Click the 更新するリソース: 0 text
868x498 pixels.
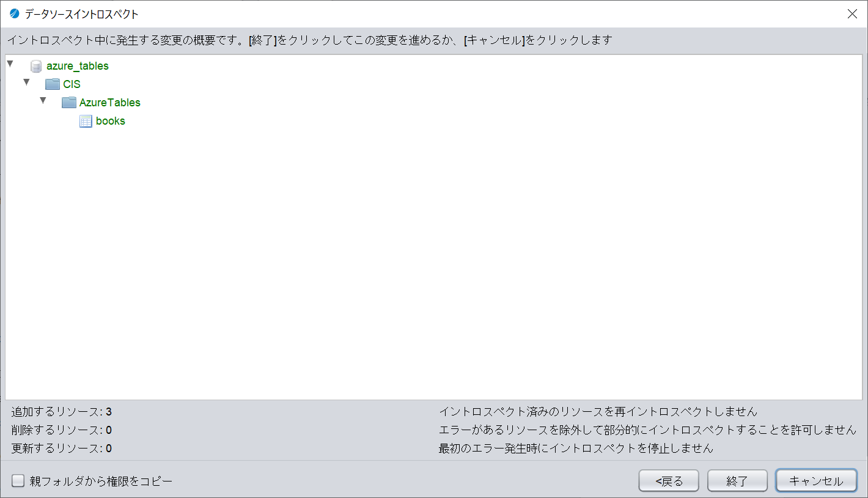(x=61, y=449)
